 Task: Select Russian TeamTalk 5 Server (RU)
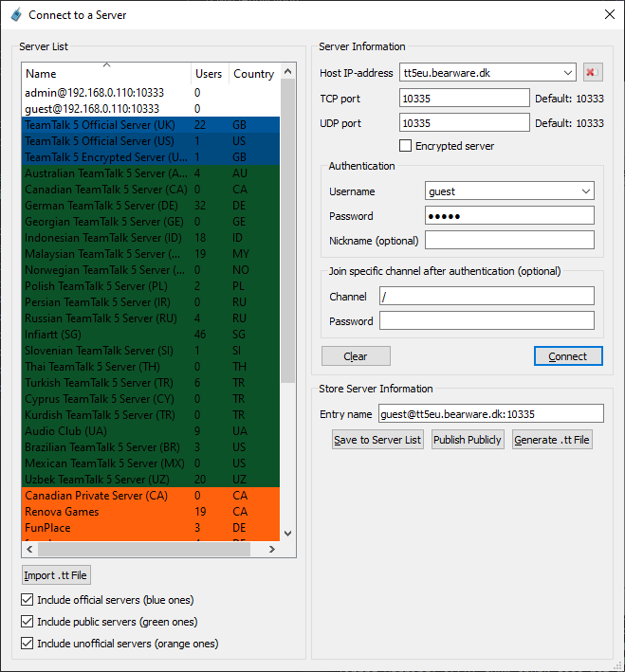point(151,318)
